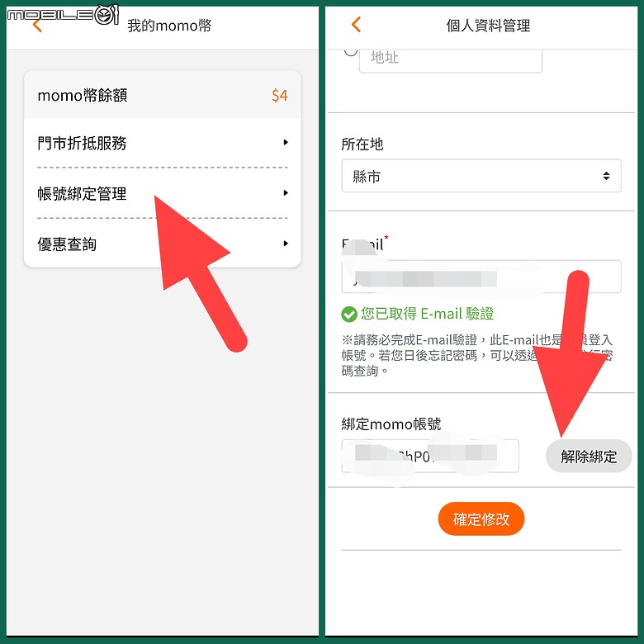Screen dimensions: 644x644
Task: Click the green E-mail verified checkmark icon
Action: [348, 315]
